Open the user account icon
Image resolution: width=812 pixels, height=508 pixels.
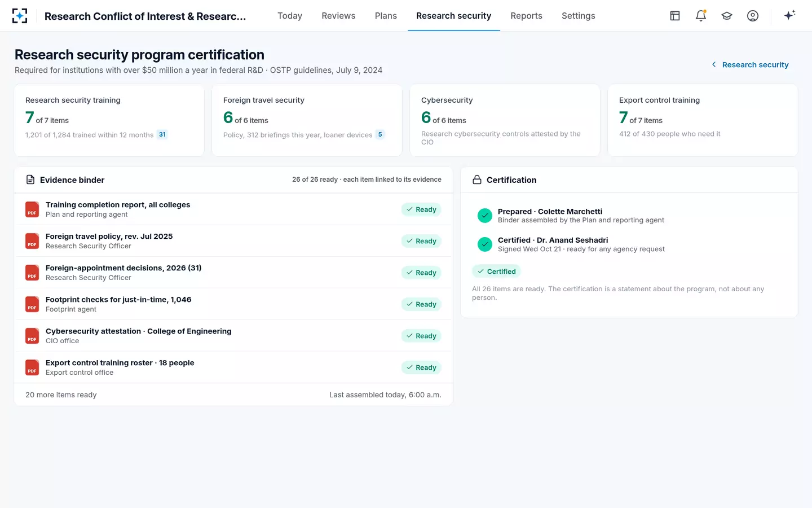pos(753,16)
